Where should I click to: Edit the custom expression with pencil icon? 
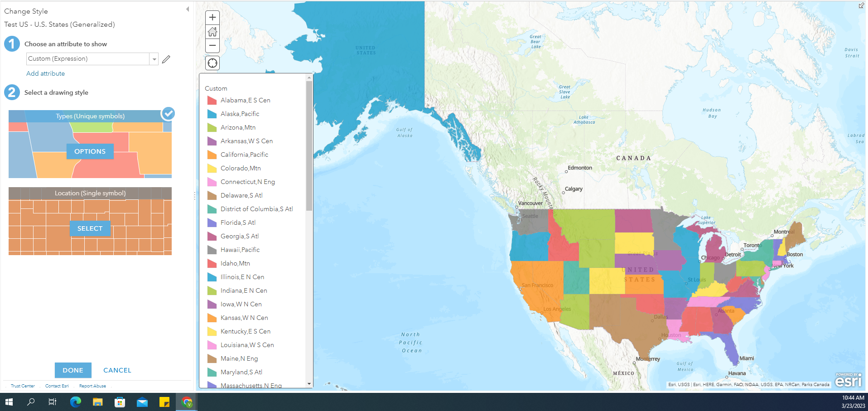point(166,59)
